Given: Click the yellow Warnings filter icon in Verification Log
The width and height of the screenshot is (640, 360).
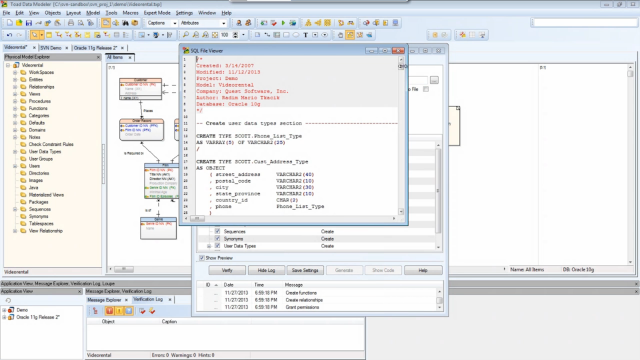Looking at the screenshot, I should [x=119, y=311].
